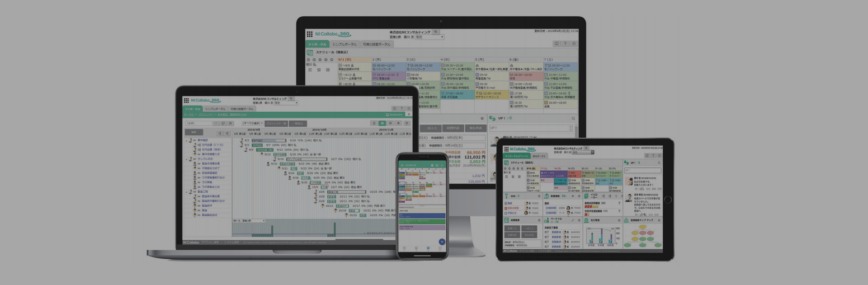Viewport: 868px width, 285px height.
Task: Click the 編集 button on the laptop
Action: pyautogui.click(x=194, y=132)
